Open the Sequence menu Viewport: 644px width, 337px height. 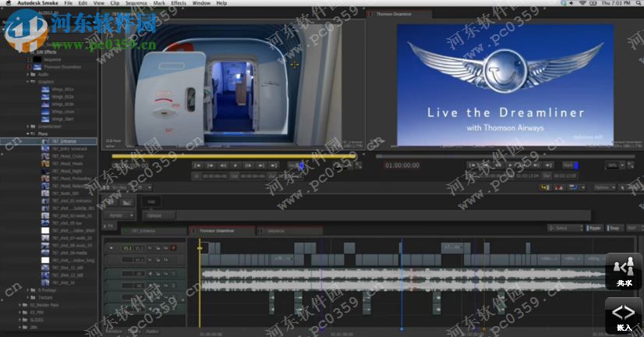click(x=136, y=3)
